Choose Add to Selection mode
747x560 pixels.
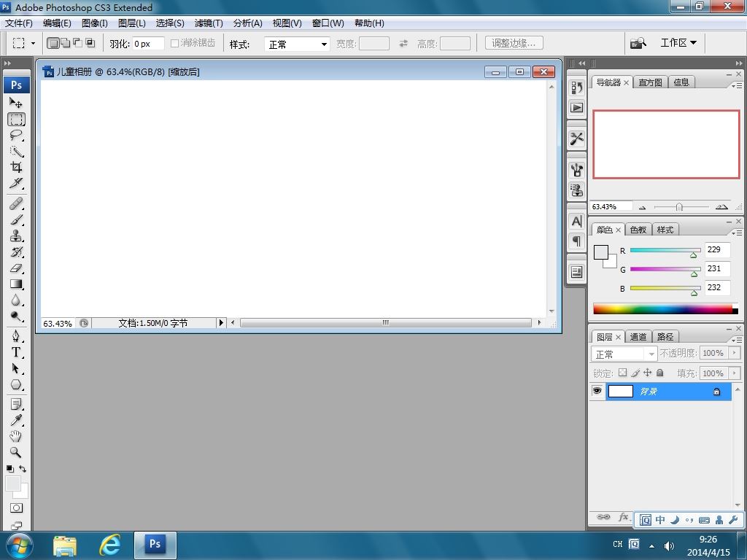click(65, 43)
